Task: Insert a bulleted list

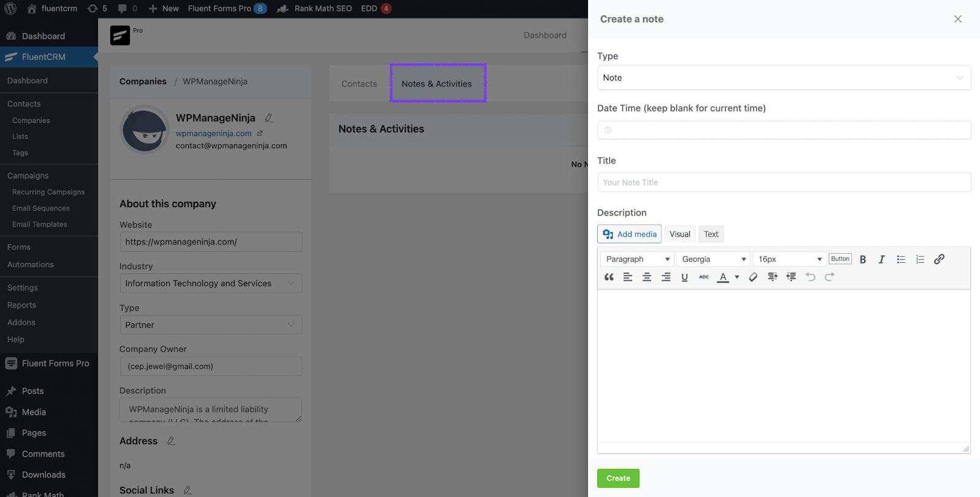Action: [901, 259]
